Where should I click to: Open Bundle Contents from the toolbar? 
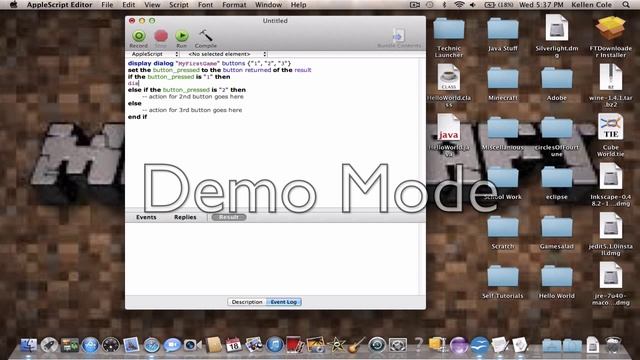[x=399, y=39]
